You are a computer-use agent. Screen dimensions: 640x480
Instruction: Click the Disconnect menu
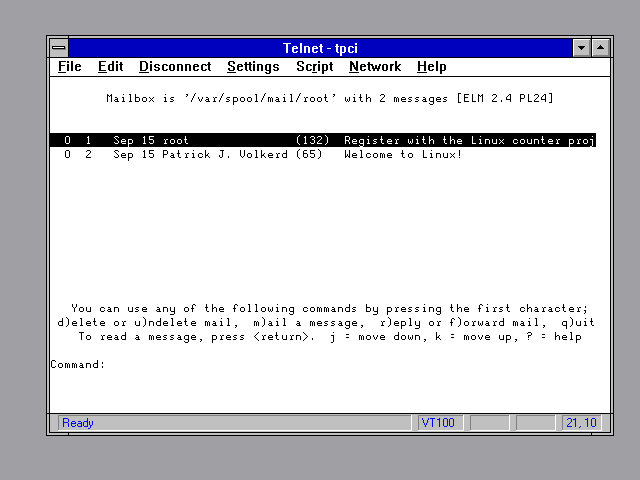click(x=175, y=67)
